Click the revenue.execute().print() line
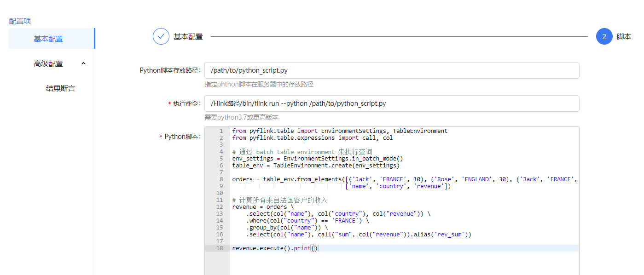The width and height of the screenshot is (644, 275). click(274, 248)
